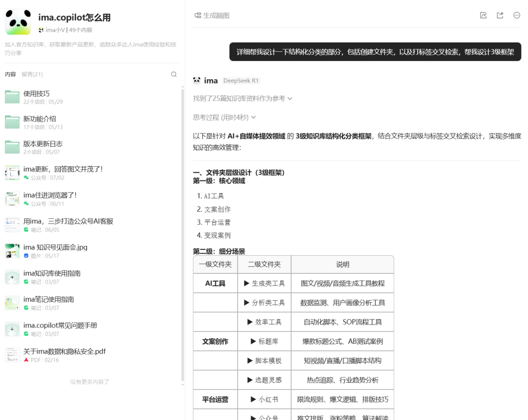Click the triangle before 生成类工具

point(246,283)
